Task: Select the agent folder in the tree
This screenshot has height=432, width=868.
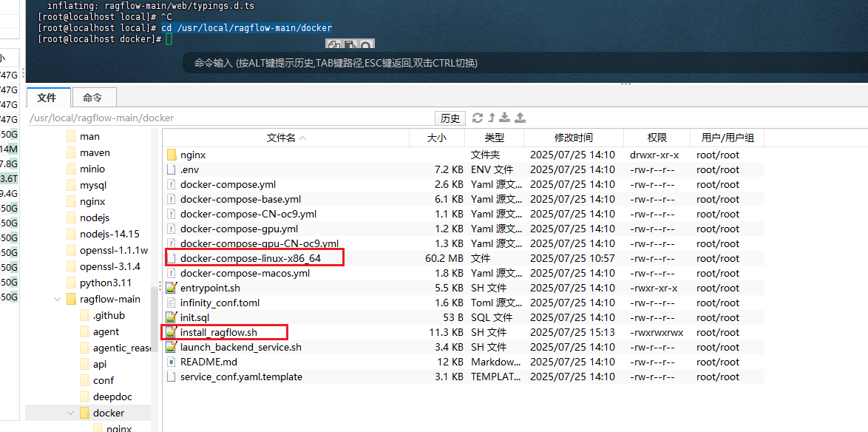Action: tap(106, 331)
